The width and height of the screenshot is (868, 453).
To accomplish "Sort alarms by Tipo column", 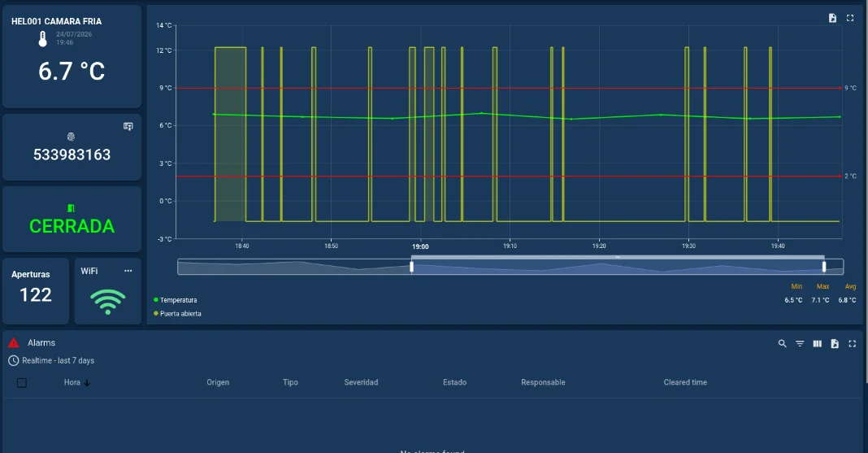I will [290, 382].
